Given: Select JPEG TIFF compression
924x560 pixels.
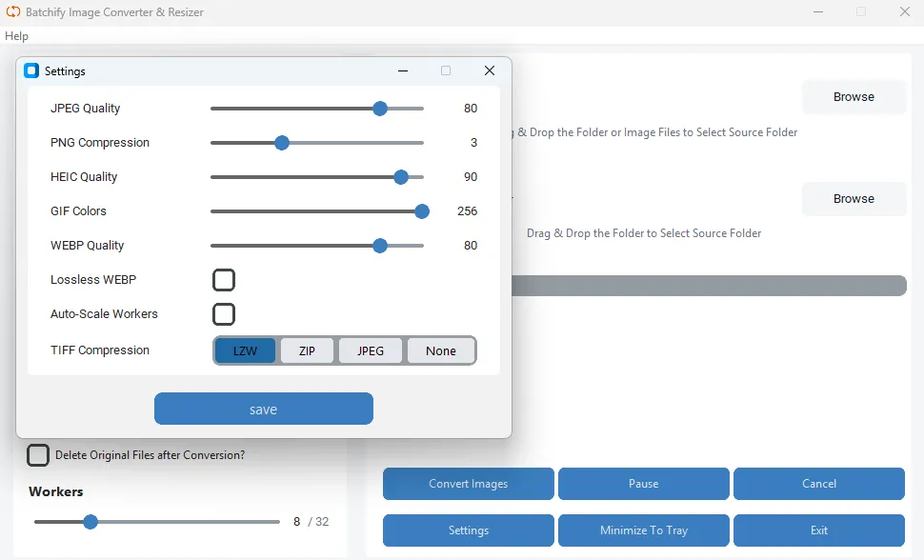Looking at the screenshot, I should click(x=371, y=350).
